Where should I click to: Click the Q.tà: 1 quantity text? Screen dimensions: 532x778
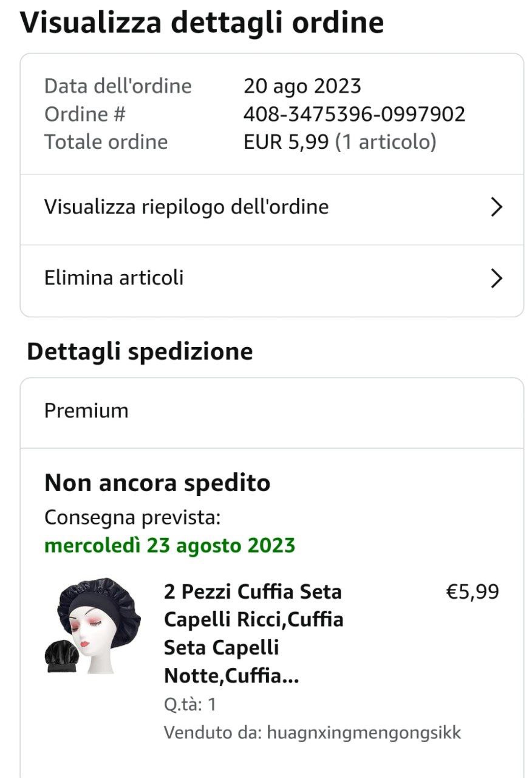pos(190,704)
